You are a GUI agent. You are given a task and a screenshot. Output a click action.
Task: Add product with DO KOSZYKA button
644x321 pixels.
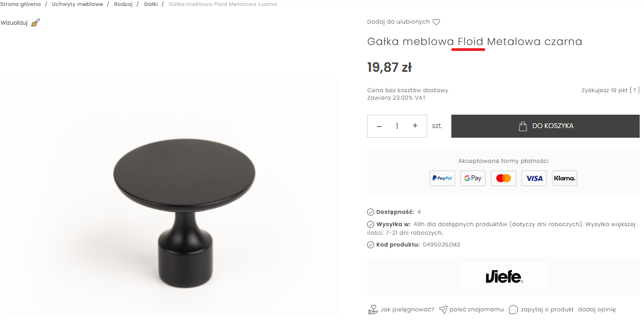click(545, 126)
